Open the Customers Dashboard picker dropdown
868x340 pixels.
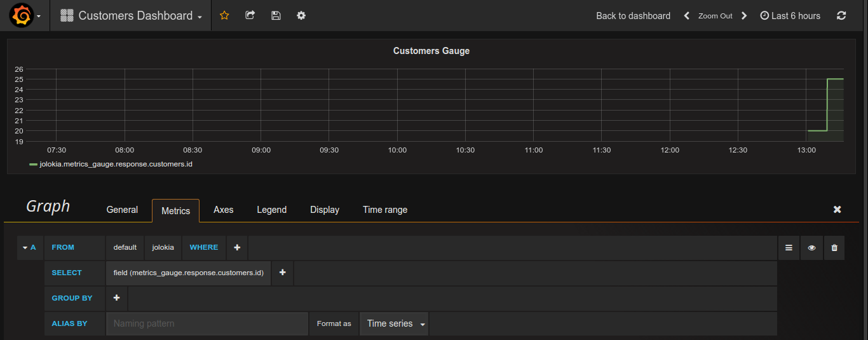(x=132, y=15)
